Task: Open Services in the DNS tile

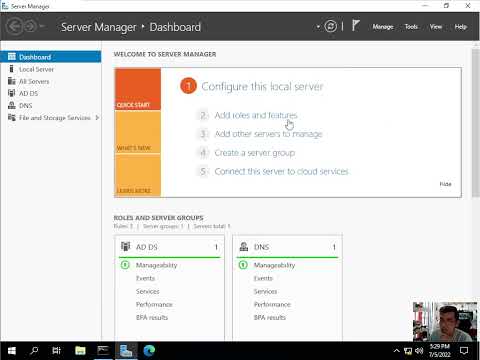Action: tap(265, 291)
